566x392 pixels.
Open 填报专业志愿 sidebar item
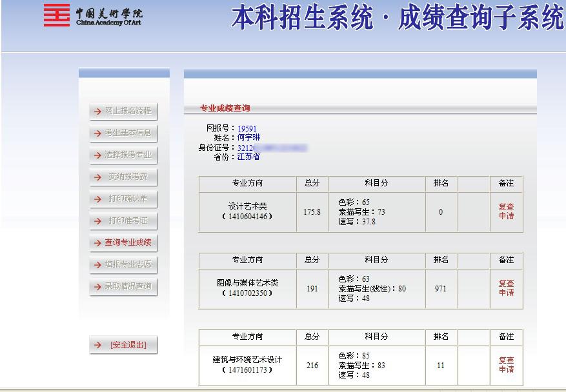tap(123, 265)
